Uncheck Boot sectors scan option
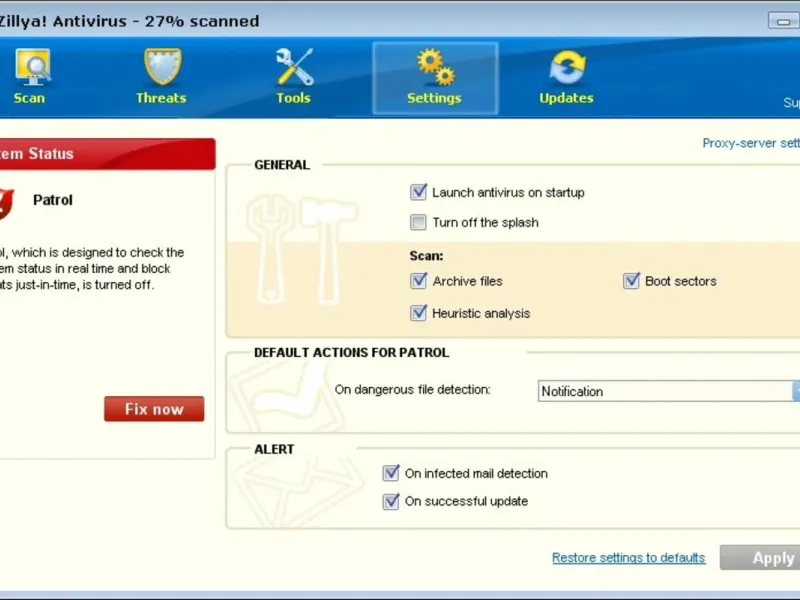Screen dimensions: 800x600 pos(631,281)
